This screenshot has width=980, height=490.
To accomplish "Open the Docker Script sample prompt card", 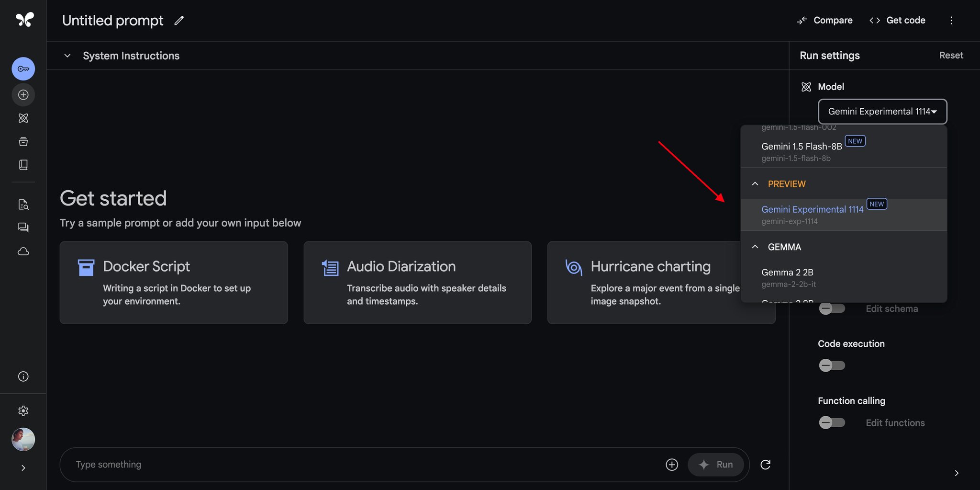I will [x=174, y=283].
